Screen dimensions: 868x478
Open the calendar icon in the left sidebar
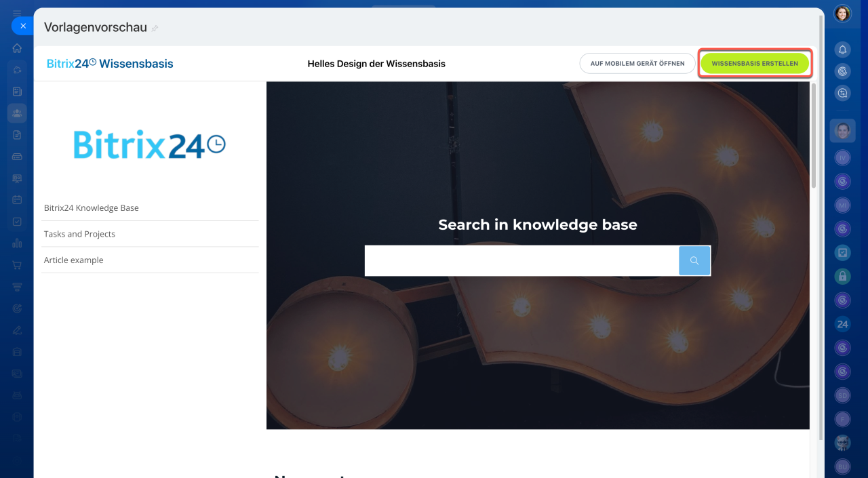[17, 200]
